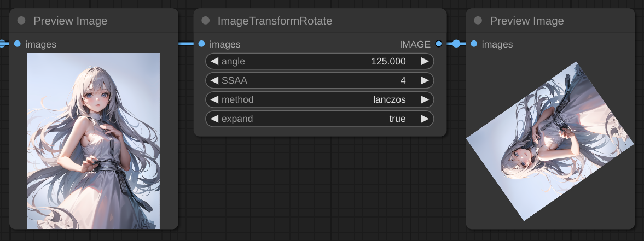Click left Preview Image images input socket
This screenshot has height=241, width=644.
tap(18, 44)
